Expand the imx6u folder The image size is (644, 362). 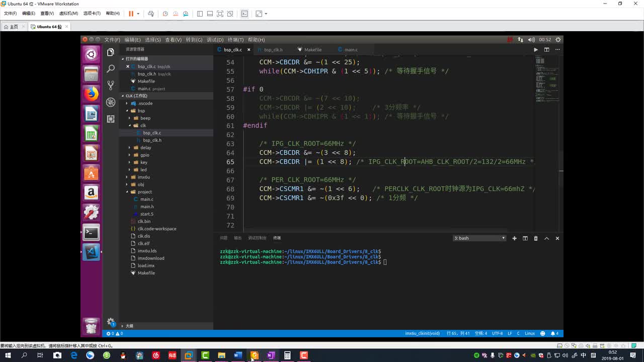143,177
